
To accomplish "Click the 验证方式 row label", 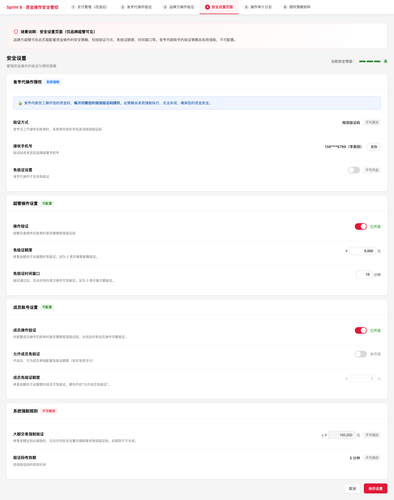I will [x=21, y=122].
